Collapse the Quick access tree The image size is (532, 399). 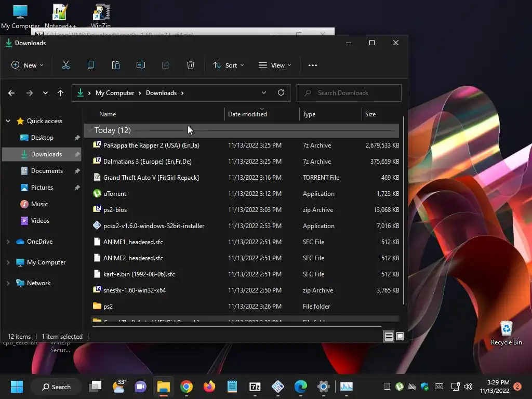point(8,121)
